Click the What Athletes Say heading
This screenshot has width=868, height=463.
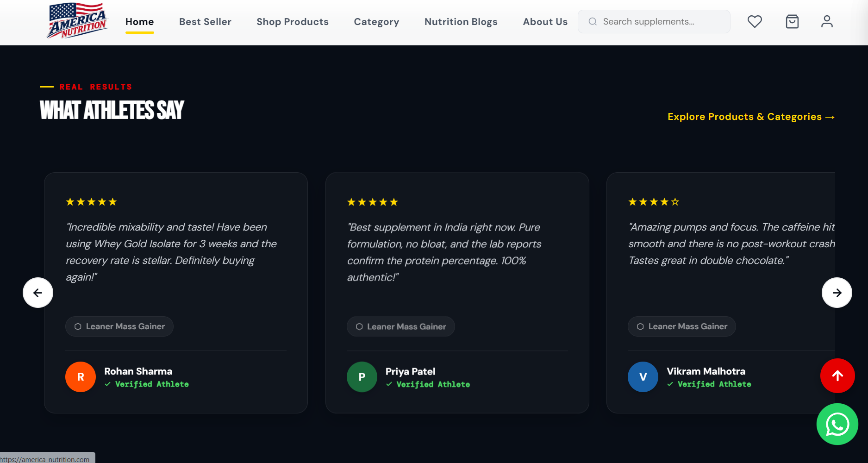click(112, 110)
